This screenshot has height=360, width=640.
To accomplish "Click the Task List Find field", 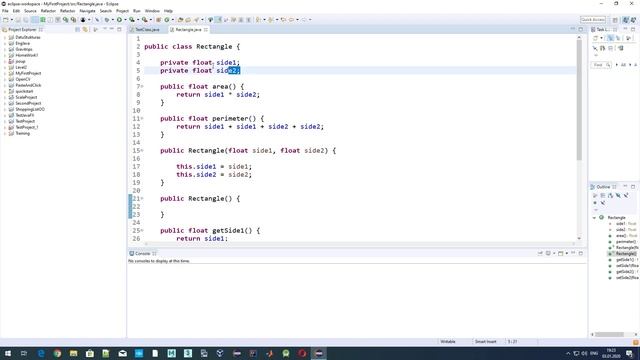I will (600, 65).
